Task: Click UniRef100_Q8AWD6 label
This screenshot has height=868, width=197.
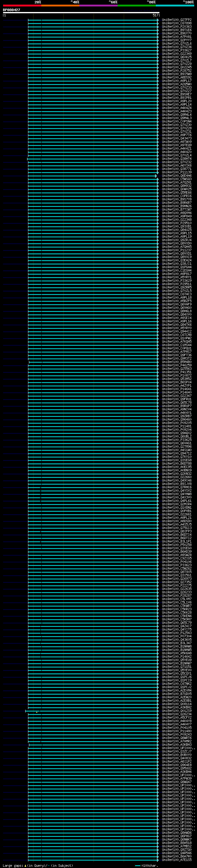Action: (176, 833)
